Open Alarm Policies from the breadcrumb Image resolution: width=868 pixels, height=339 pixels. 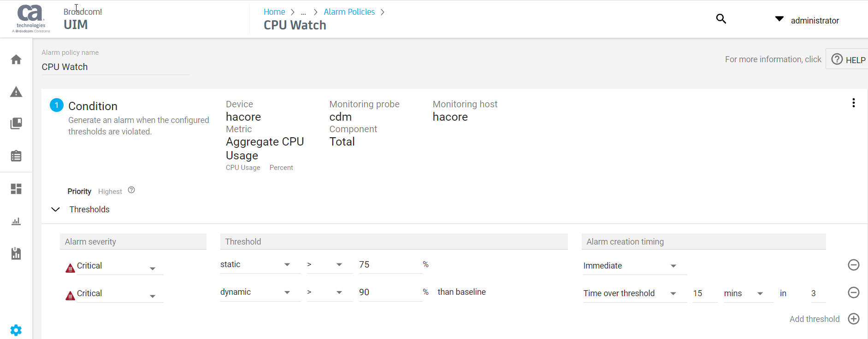349,12
